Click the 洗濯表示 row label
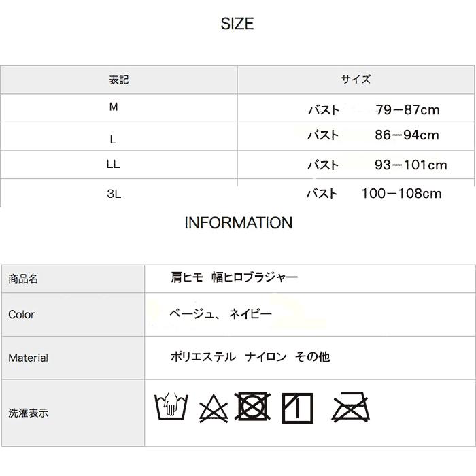 [28, 413]
